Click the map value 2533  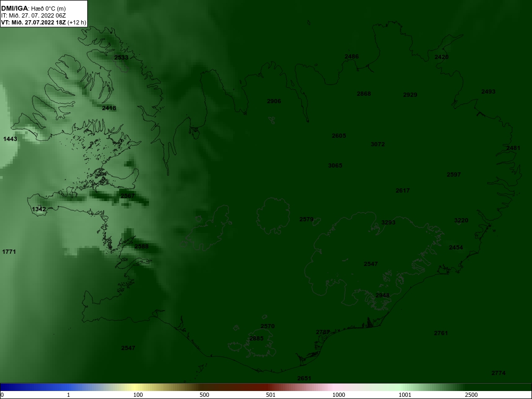tap(121, 57)
